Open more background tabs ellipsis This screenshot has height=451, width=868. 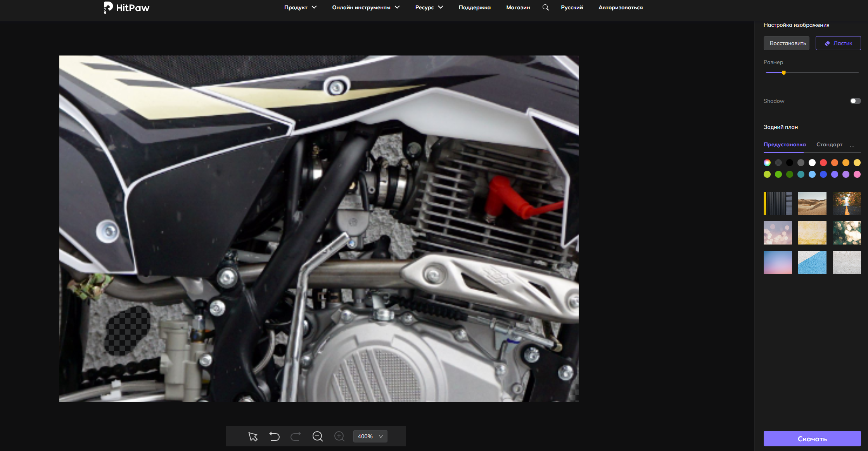click(852, 146)
